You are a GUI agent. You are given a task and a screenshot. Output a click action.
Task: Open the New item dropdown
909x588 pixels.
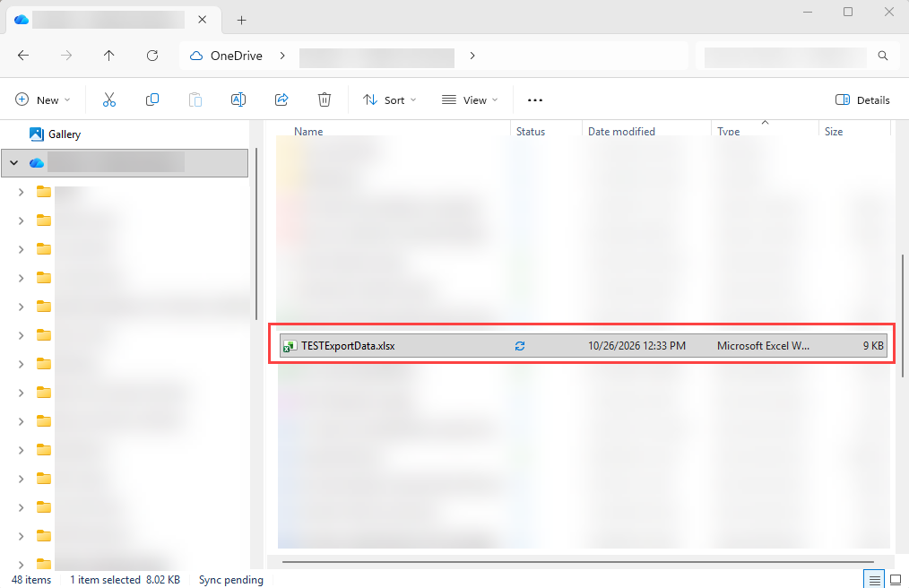click(43, 99)
